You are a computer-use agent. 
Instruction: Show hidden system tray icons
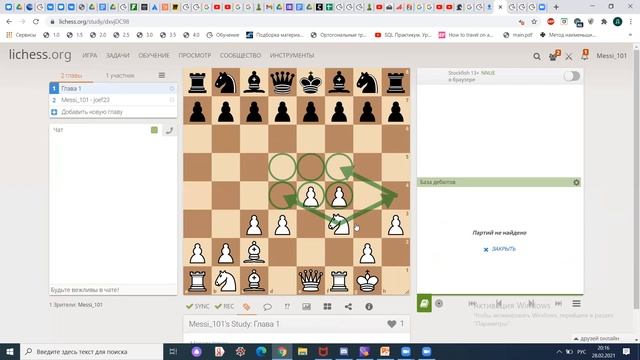tap(559, 352)
